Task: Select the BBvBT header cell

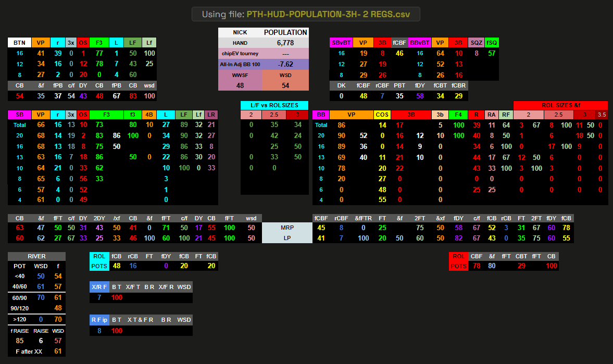Action: [419, 43]
